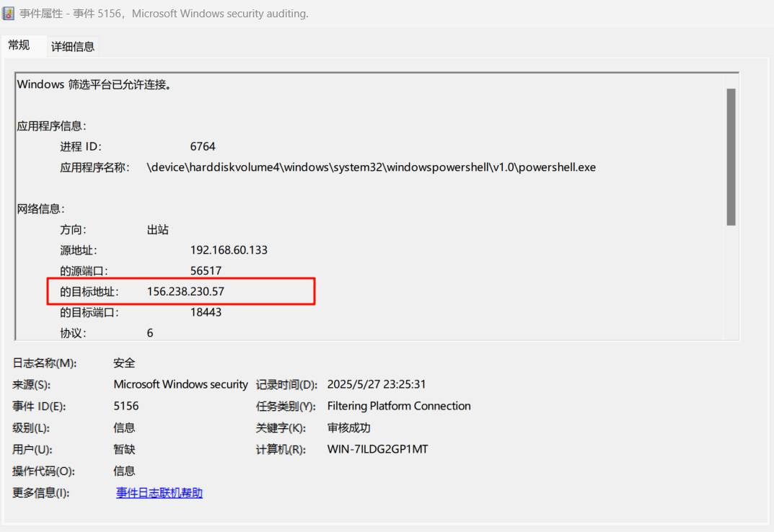Click the 审核成功 keyword field
Screen dimensions: 774x532
pos(348,427)
